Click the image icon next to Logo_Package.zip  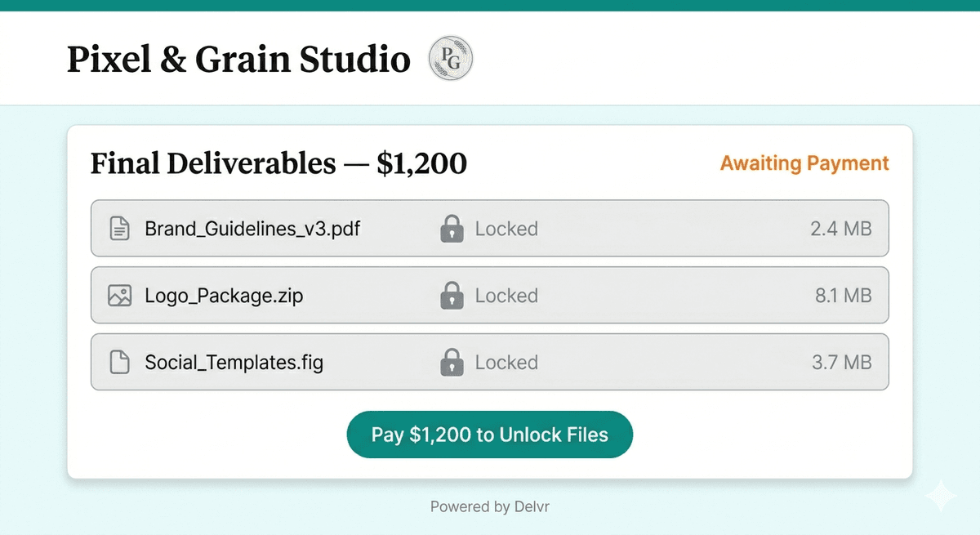[119, 296]
